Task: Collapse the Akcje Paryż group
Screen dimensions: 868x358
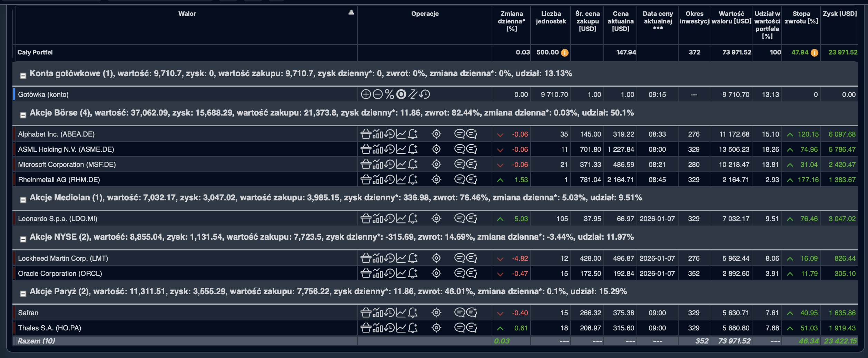Action: 23,294
